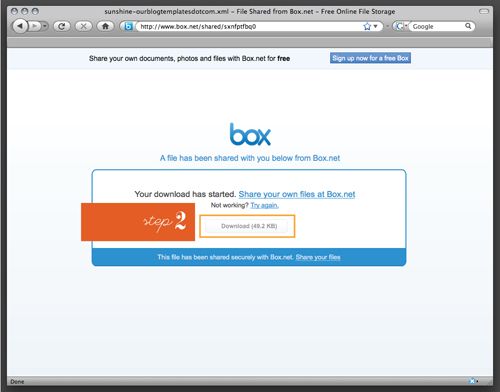Stop loading with the X button
500x392 pixels.
(x=83, y=26)
